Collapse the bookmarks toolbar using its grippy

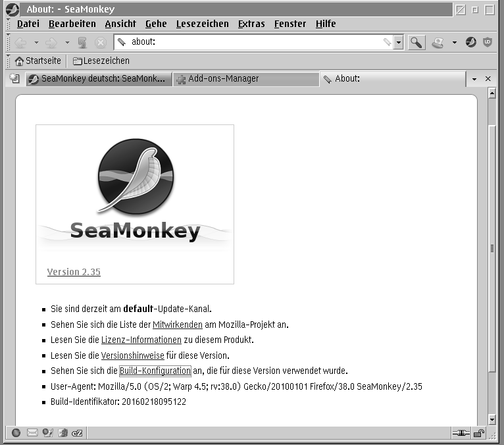[x=9, y=61]
